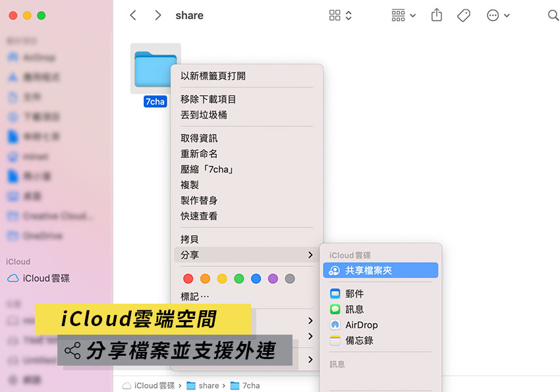Open 標記… tag options
The image size is (560, 392).
point(247,296)
